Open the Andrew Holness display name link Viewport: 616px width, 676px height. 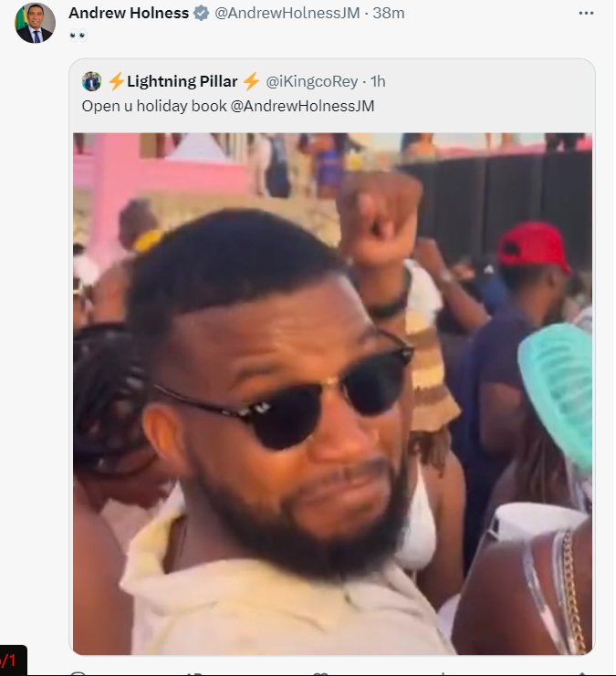pos(129,13)
